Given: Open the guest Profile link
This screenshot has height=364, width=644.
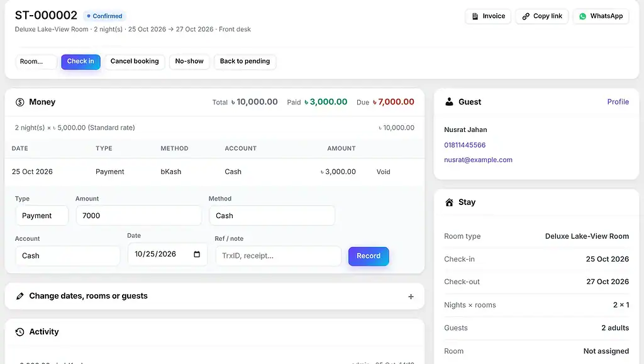Looking at the screenshot, I should coord(618,102).
